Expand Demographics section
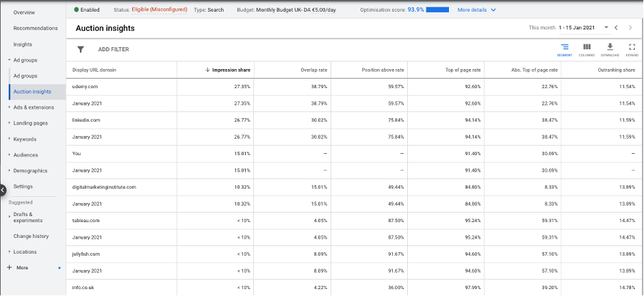 point(10,170)
